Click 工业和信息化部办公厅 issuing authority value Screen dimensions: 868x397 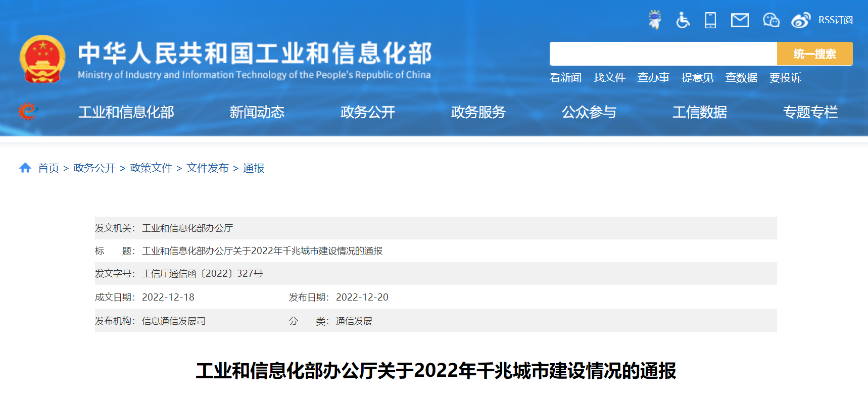click(x=187, y=228)
